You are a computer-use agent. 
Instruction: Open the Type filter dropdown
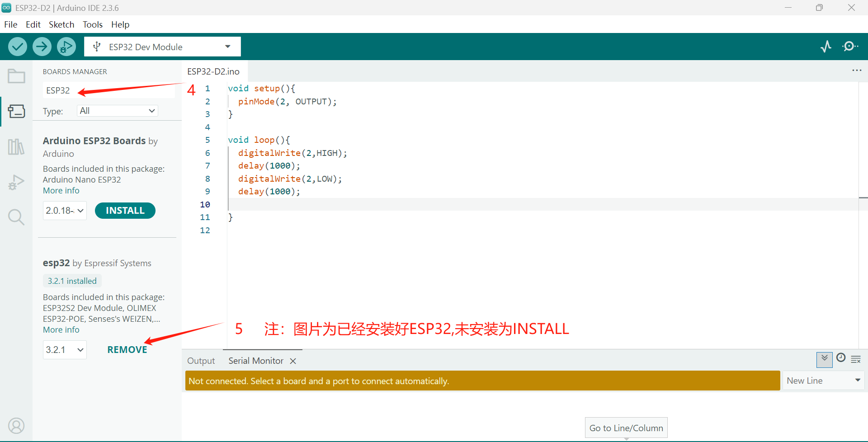coord(118,111)
